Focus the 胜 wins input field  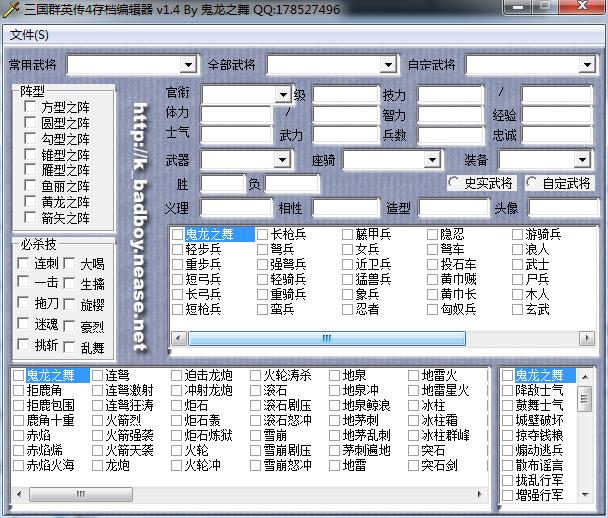point(223,183)
